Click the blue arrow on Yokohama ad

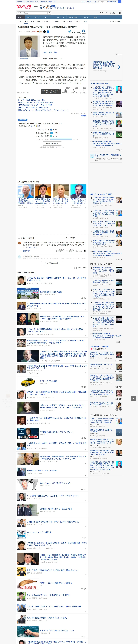pos(119,67)
